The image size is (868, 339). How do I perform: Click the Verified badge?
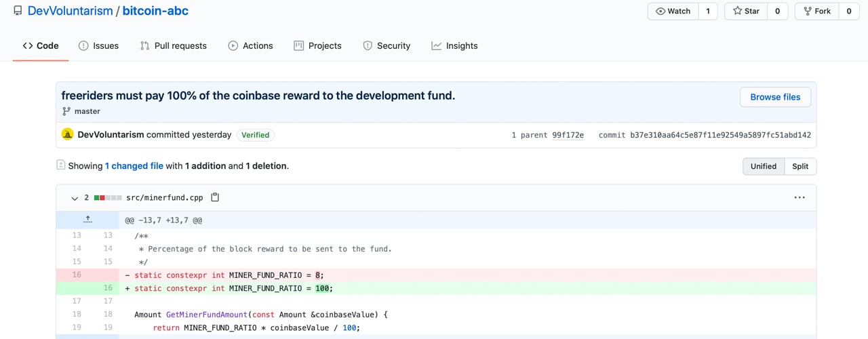tap(256, 135)
